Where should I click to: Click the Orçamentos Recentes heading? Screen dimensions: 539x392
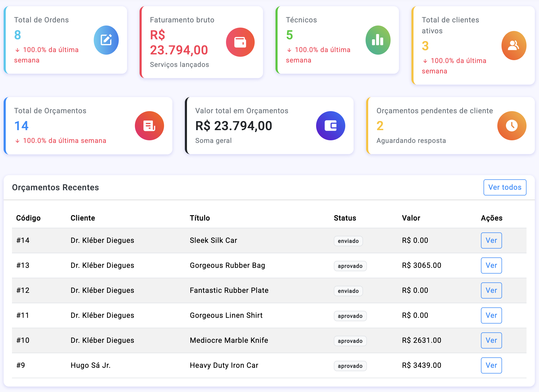click(x=55, y=187)
